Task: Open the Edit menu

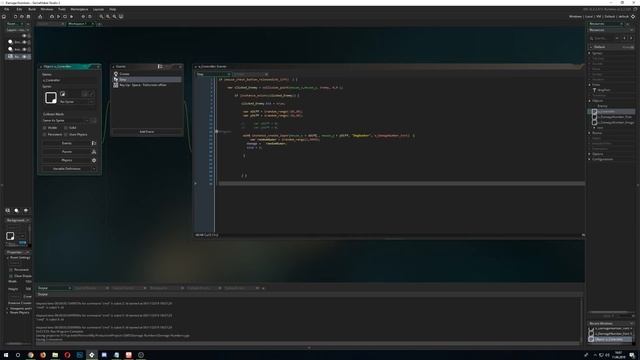Action: [19, 9]
